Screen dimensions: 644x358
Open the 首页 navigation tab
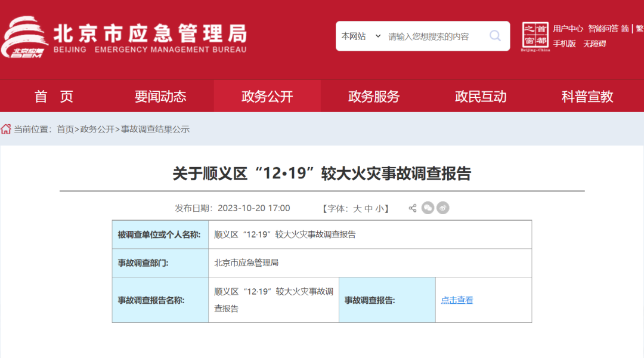pyautogui.click(x=54, y=97)
